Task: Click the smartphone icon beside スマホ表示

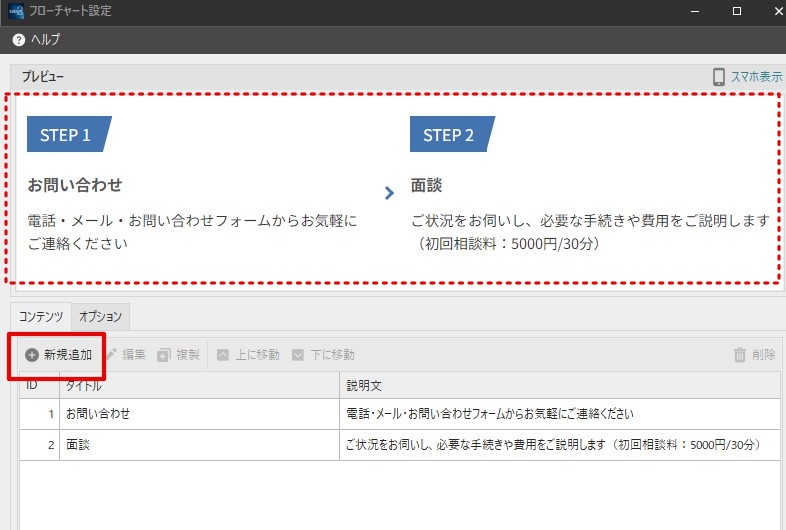Action: [719, 77]
